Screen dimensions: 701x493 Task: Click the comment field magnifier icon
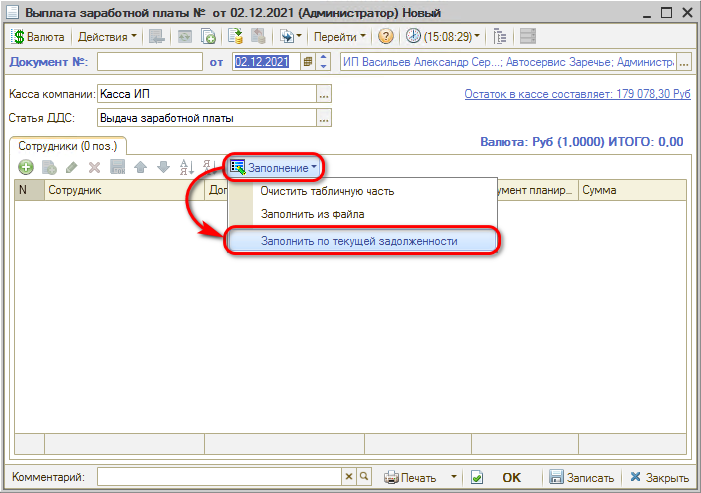coord(364,477)
